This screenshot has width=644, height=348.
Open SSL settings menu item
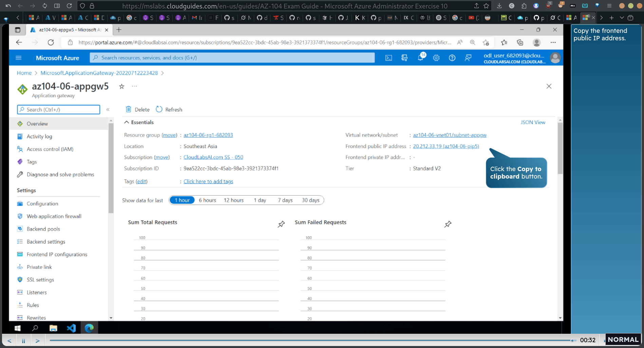click(58, 280)
